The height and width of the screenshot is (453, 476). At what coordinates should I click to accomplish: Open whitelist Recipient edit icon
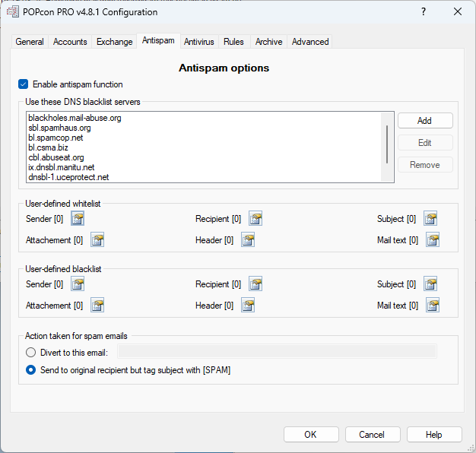pyautogui.click(x=255, y=219)
